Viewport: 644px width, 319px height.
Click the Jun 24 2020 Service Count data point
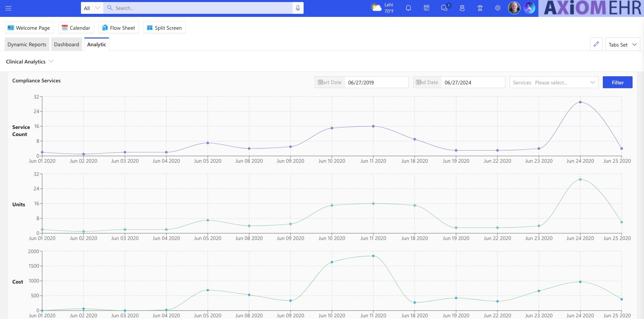(580, 102)
